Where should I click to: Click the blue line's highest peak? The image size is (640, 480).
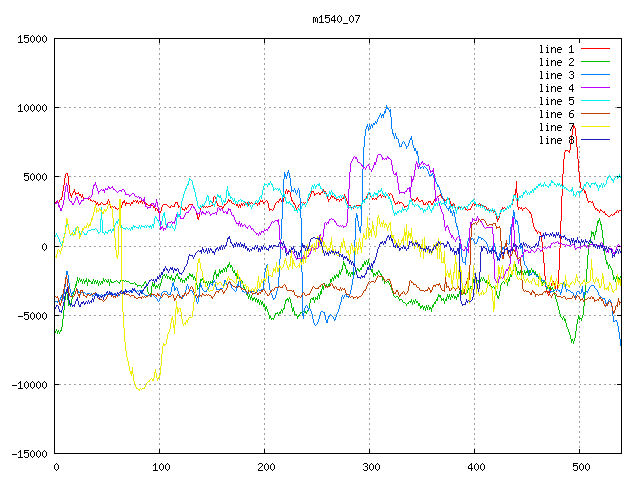click(387, 107)
